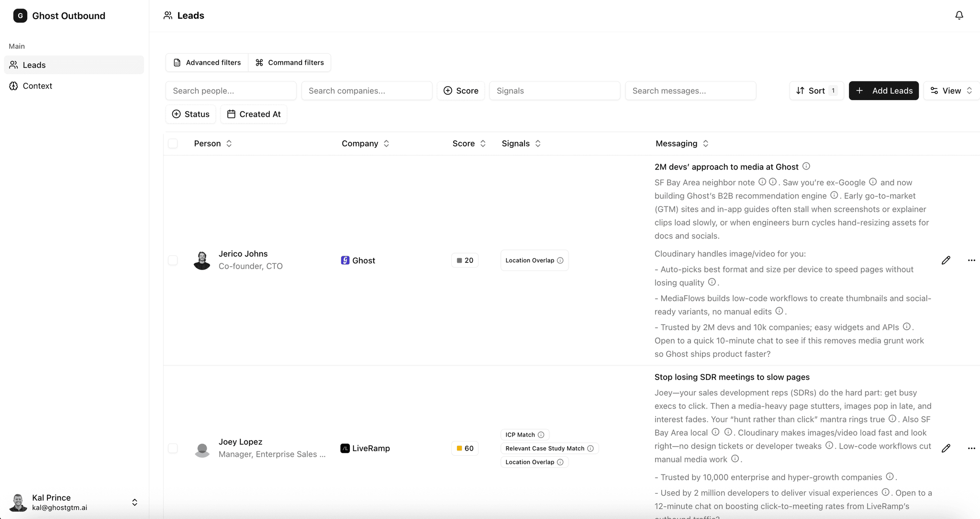Expand the Kal Prince account switcher
Screen dimensions: 980x519
(134, 502)
